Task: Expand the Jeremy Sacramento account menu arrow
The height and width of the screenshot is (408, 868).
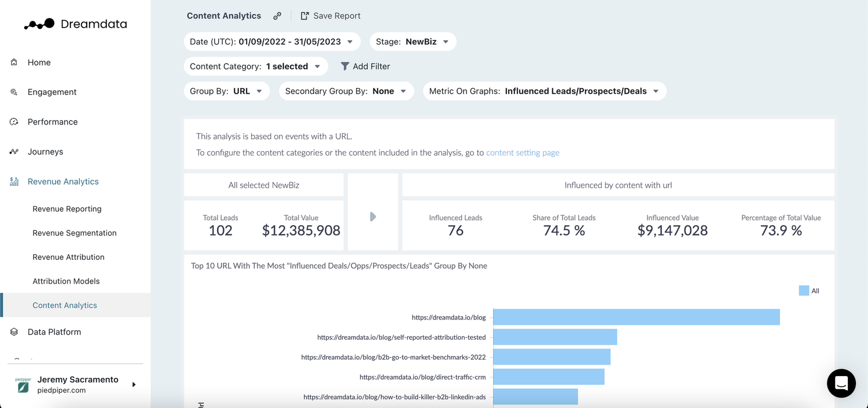Action: click(x=134, y=385)
